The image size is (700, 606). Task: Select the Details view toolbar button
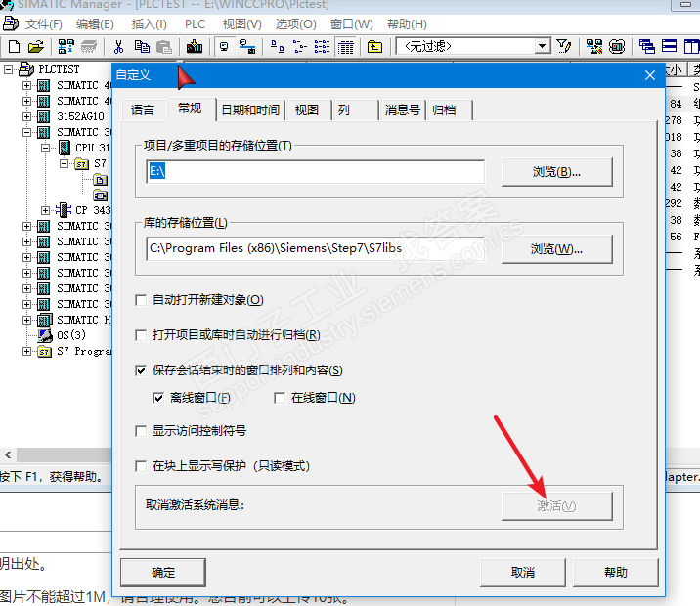click(x=345, y=46)
